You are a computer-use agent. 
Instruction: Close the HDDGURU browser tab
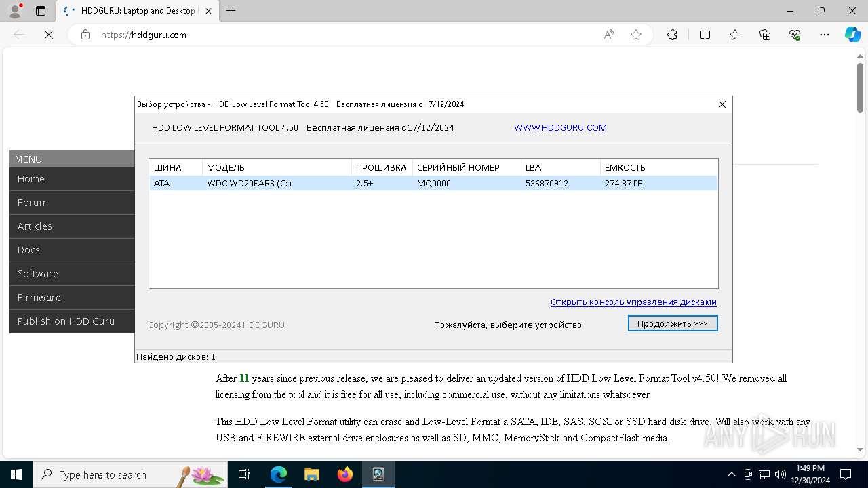(x=208, y=11)
